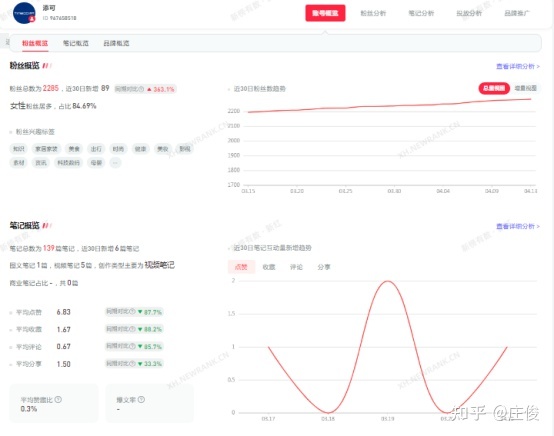This screenshot has height=436, width=554.
Task: Click the 母婴 interest tag
Action: pyautogui.click(x=96, y=163)
